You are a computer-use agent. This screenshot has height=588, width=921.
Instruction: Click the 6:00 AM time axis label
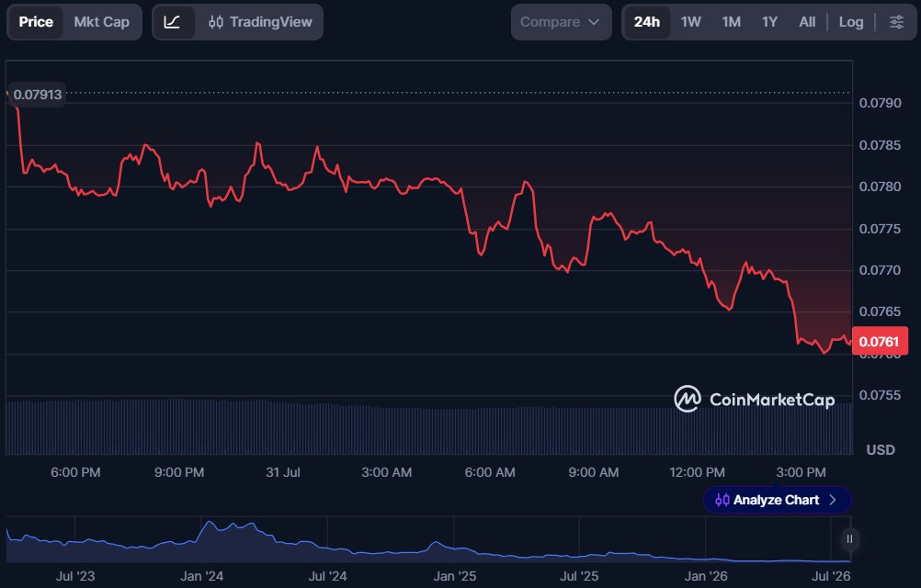coord(490,472)
